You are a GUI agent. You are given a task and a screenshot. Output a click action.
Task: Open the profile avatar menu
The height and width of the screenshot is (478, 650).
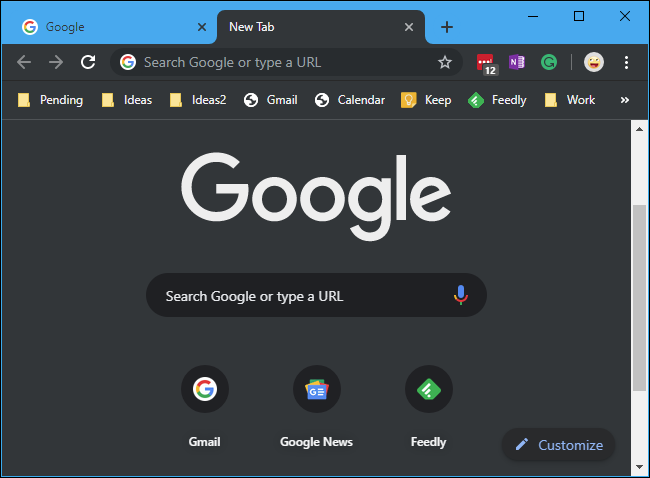(594, 62)
